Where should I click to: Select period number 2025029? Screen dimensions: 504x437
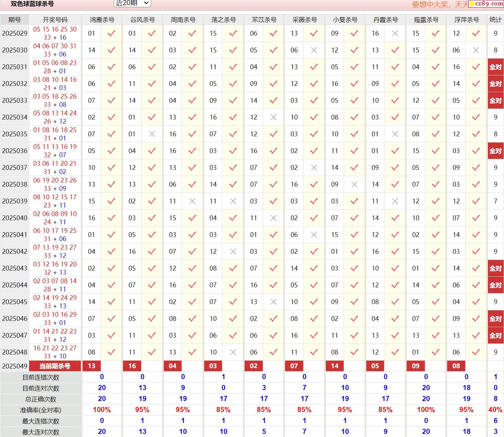click(x=15, y=34)
